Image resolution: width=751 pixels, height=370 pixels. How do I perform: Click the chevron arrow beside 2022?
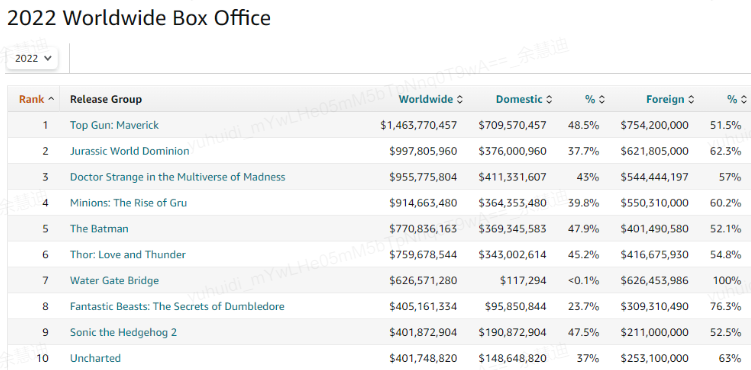pos(47,58)
